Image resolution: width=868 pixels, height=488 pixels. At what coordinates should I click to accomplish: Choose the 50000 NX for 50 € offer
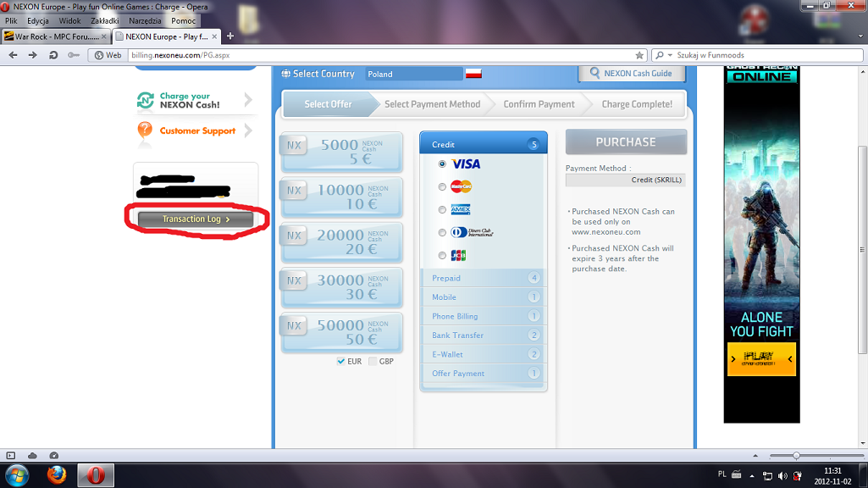click(341, 332)
